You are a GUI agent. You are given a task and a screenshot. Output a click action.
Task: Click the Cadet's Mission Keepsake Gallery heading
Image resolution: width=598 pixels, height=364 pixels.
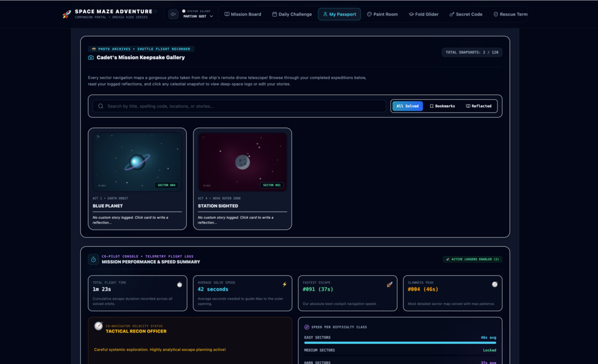(141, 58)
